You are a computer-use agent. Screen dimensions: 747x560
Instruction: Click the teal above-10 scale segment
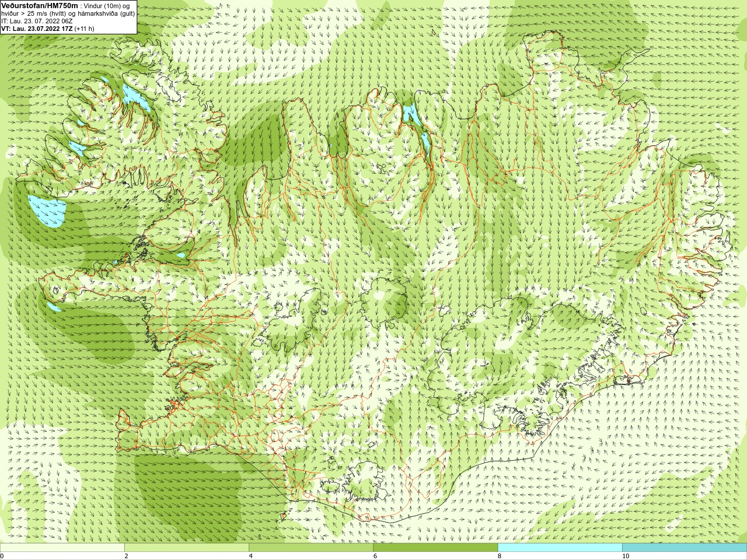point(685,548)
